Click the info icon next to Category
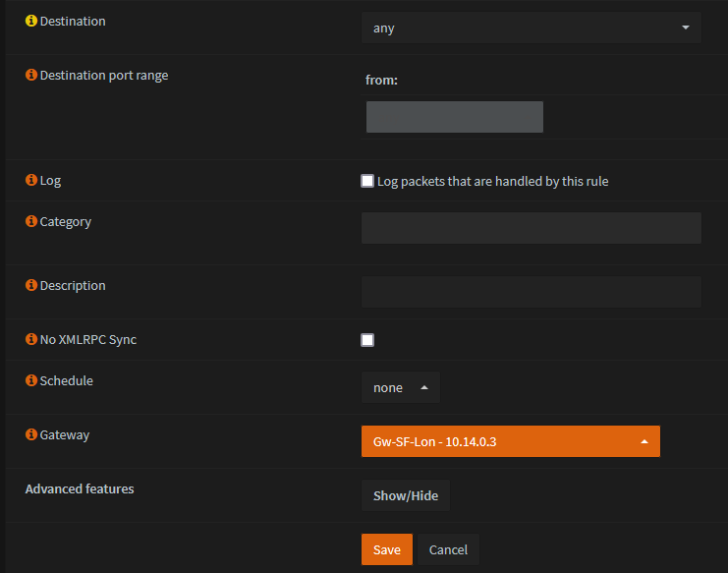Screen dimensions: 728x573 [31, 222]
